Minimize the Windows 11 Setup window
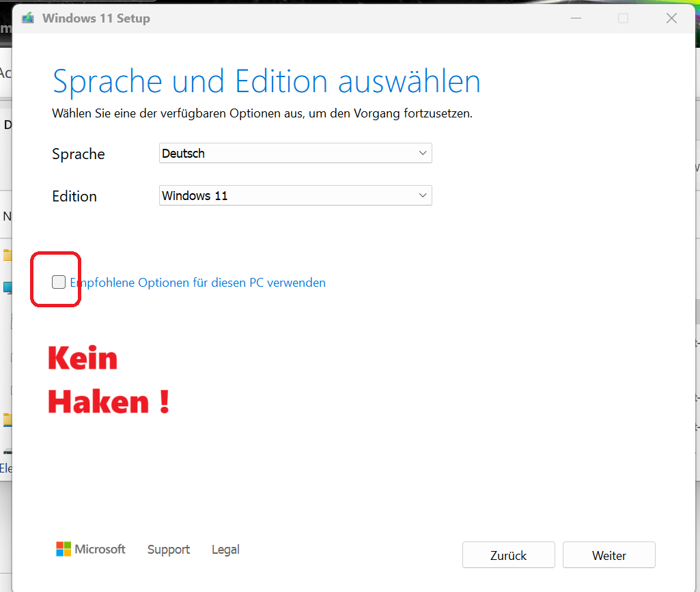700x592 pixels. coord(576,18)
